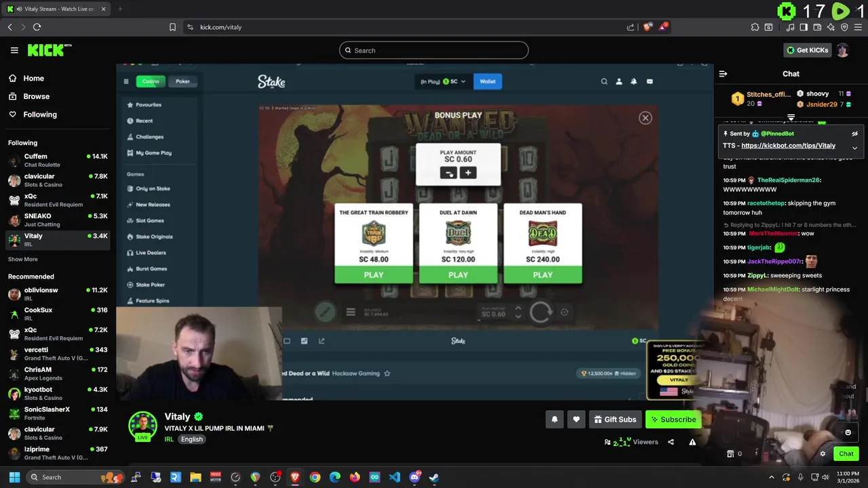Click the green Chat send button
The image size is (868, 488).
846,454
